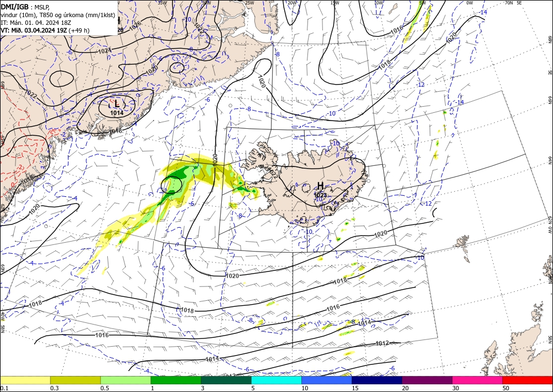
Task: Click the small closed isobar circle west of the rain band
Action: [171, 184]
